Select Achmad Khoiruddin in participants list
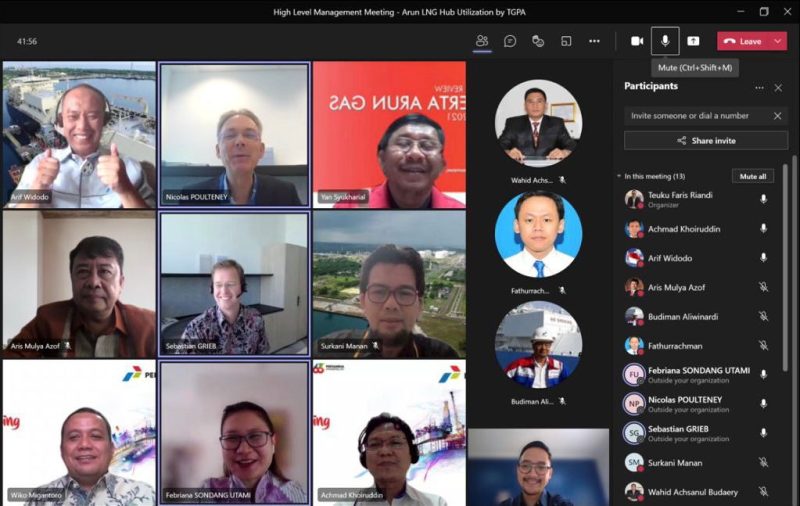800x506 pixels. 698,229
